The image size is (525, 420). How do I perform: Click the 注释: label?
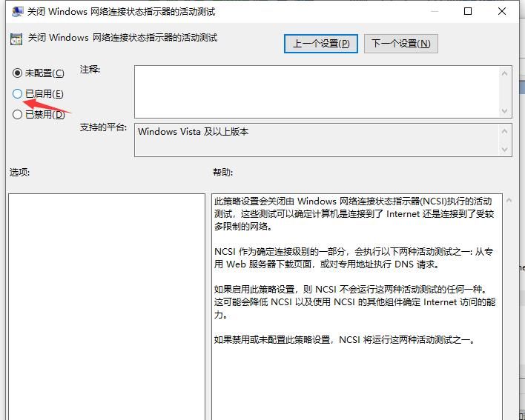point(90,70)
